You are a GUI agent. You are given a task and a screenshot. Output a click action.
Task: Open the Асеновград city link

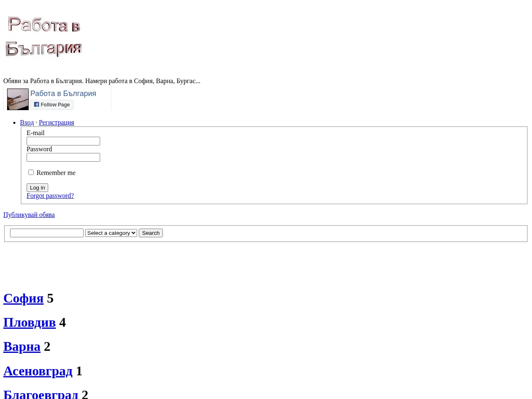(38, 371)
